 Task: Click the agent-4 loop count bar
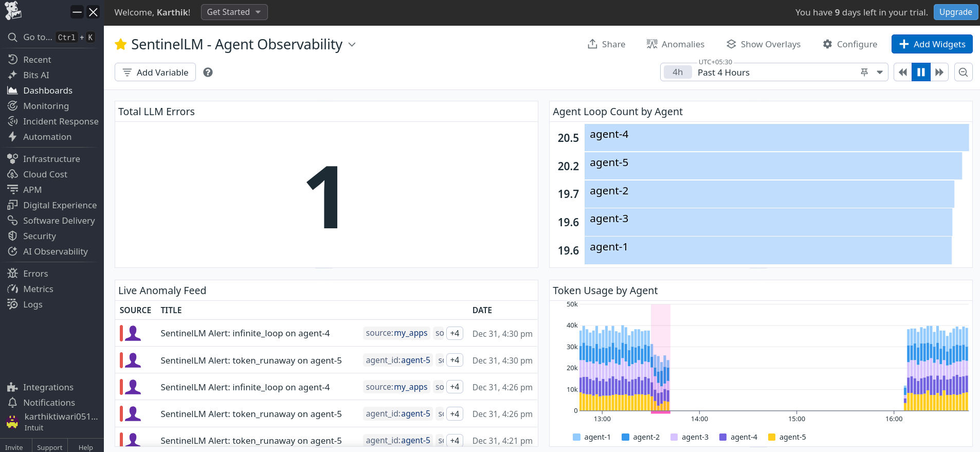point(776,137)
